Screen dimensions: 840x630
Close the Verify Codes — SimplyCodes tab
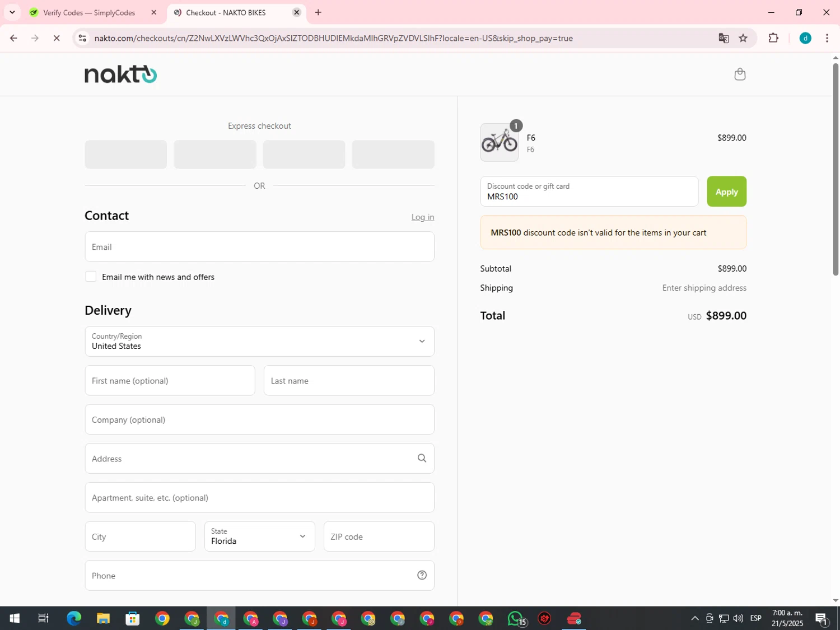click(x=154, y=12)
